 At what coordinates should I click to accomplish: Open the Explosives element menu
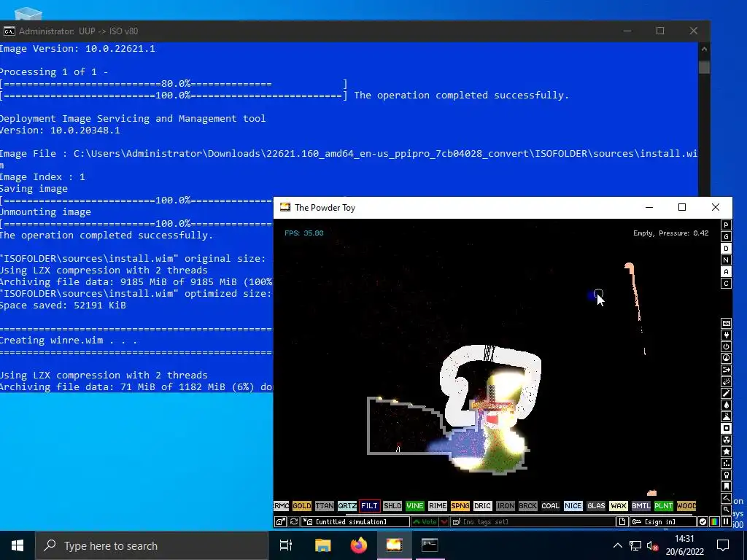click(726, 381)
